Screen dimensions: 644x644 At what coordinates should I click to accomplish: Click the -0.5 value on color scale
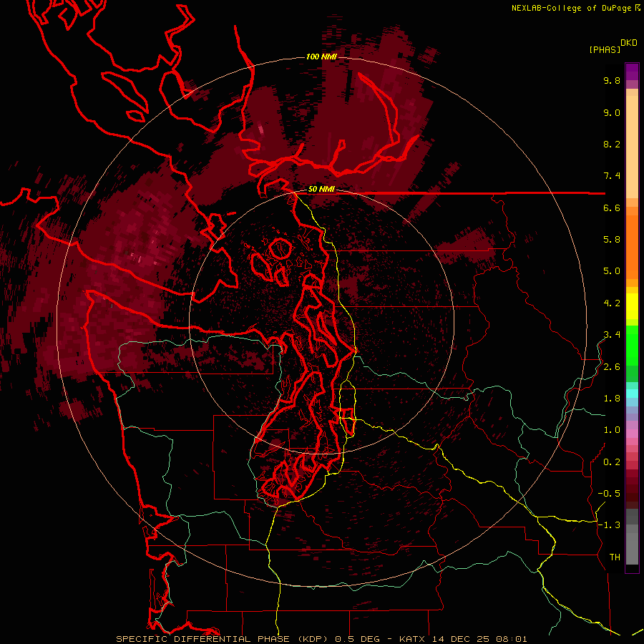click(609, 494)
